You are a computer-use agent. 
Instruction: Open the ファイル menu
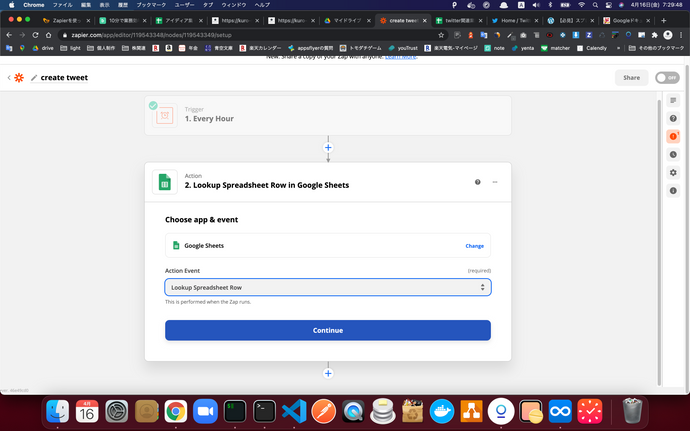point(62,5)
